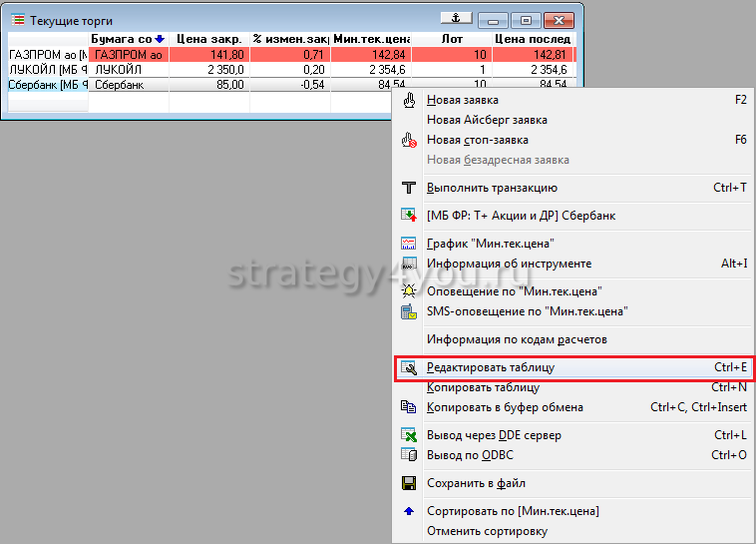
Task: Choose Вывод через DDE сервер
Action: (x=494, y=435)
